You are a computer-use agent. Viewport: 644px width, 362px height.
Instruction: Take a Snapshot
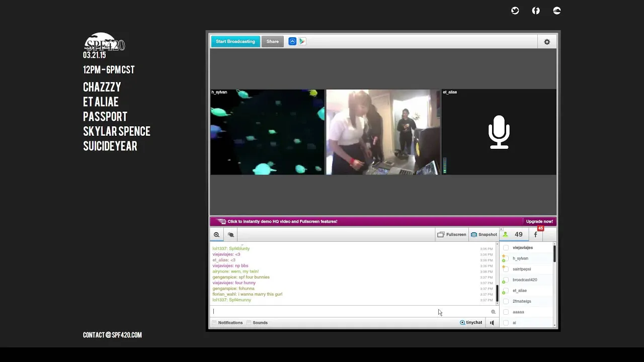click(x=484, y=234)
